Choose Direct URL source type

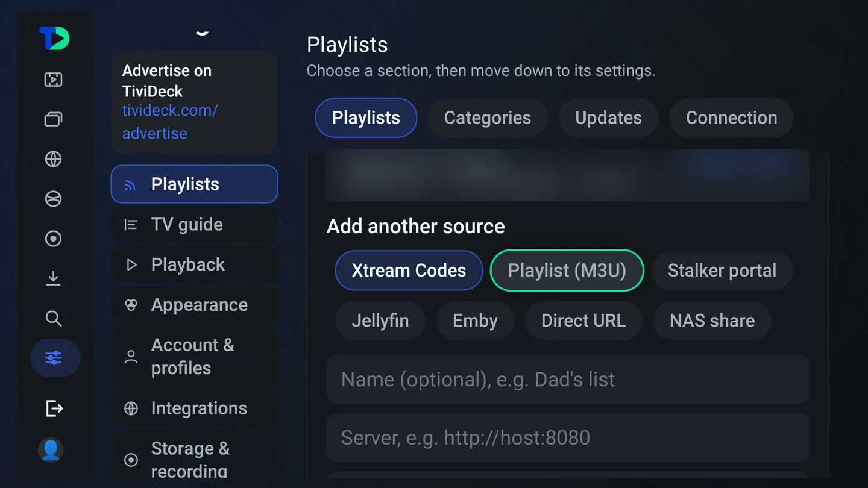[583, 321]
